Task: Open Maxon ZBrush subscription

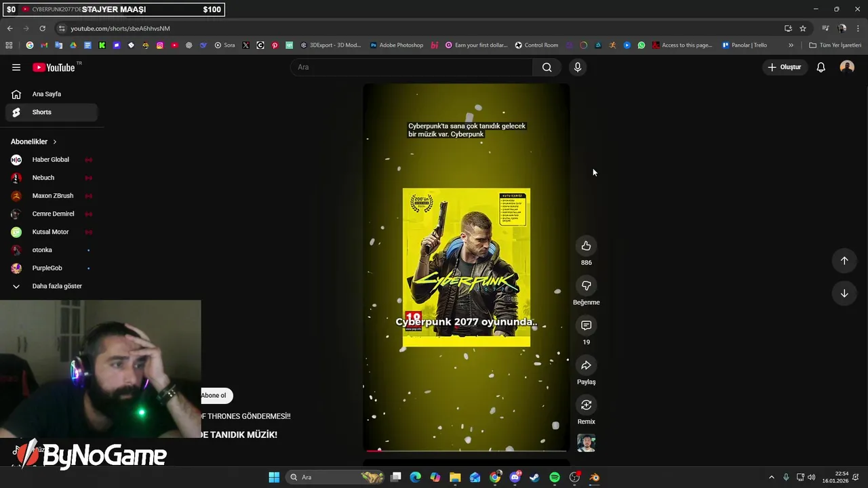Action: [x=52, y=196]
